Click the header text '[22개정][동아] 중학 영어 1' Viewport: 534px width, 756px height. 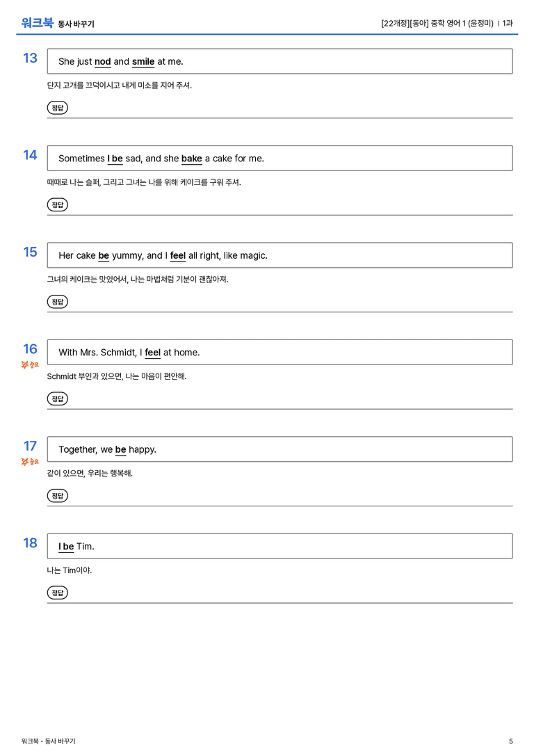point(422,23)
